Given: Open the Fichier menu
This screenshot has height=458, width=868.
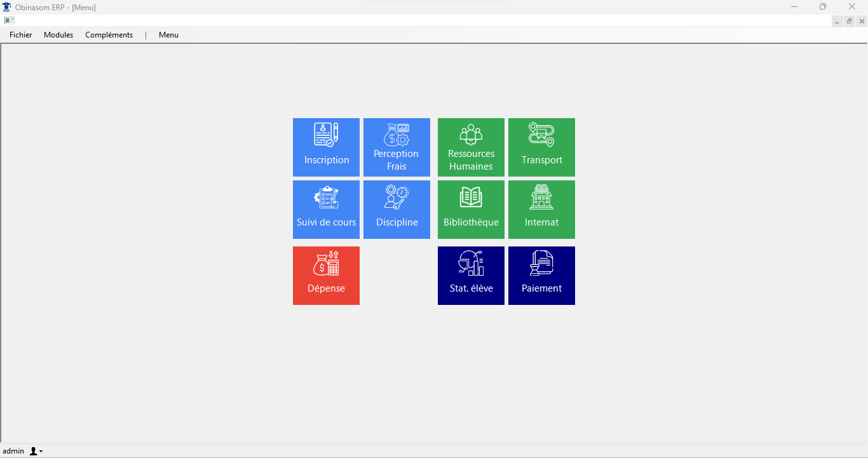Looking at the screenshot, I should click(x=20, y=35).
